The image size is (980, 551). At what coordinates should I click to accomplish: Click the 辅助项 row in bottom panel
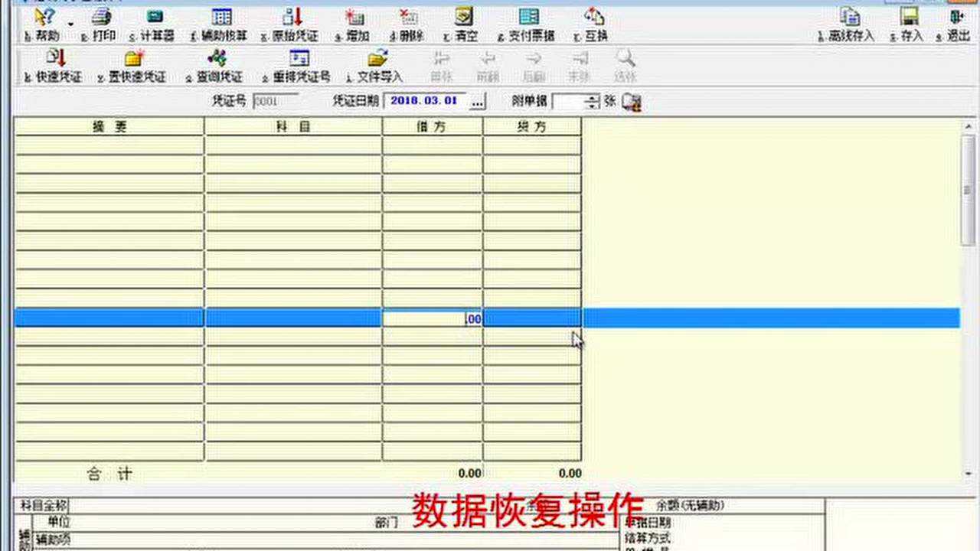(325, 540)
